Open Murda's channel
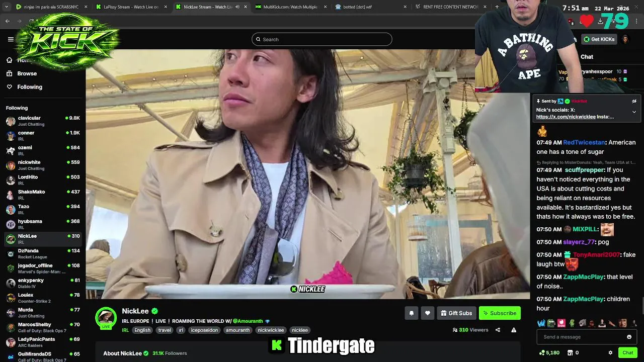Viewport: 644px width, 362px height. coord(43,313)
